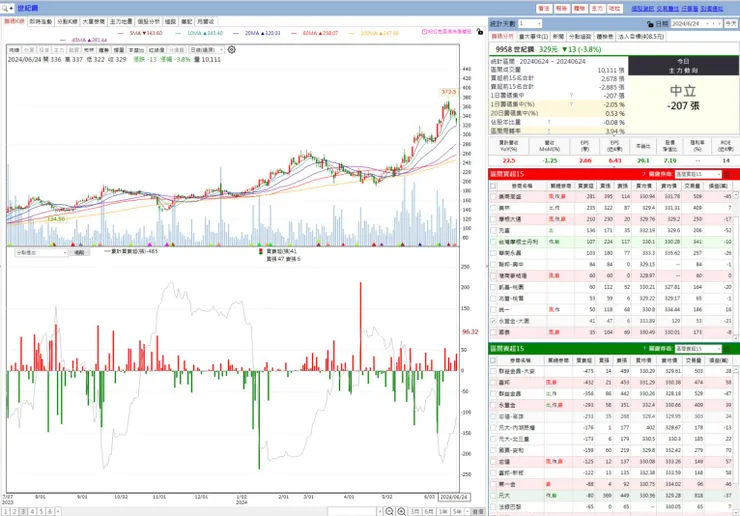Open the 日期 date picker dropdown
The image size is (740, 516).
click(x=707, y=24)
